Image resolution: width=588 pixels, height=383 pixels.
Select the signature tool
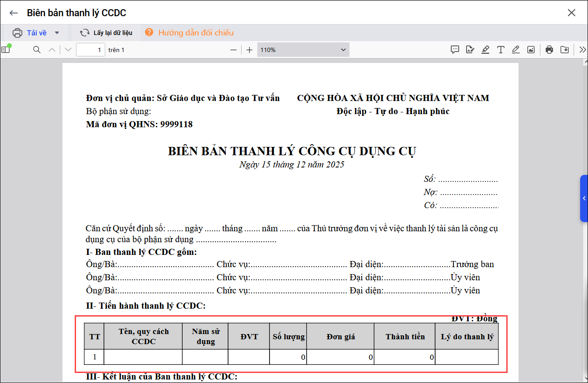[470, 50]
